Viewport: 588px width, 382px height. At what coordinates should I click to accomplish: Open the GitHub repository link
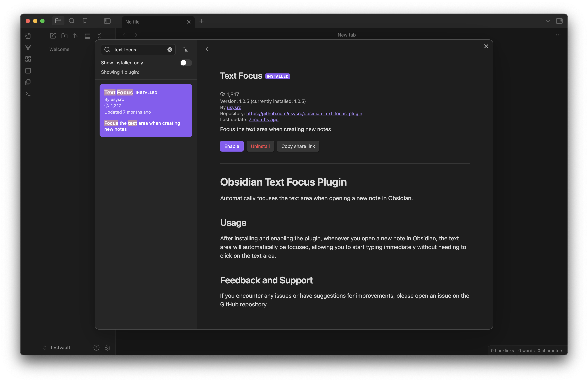click(x=304, y=114)
